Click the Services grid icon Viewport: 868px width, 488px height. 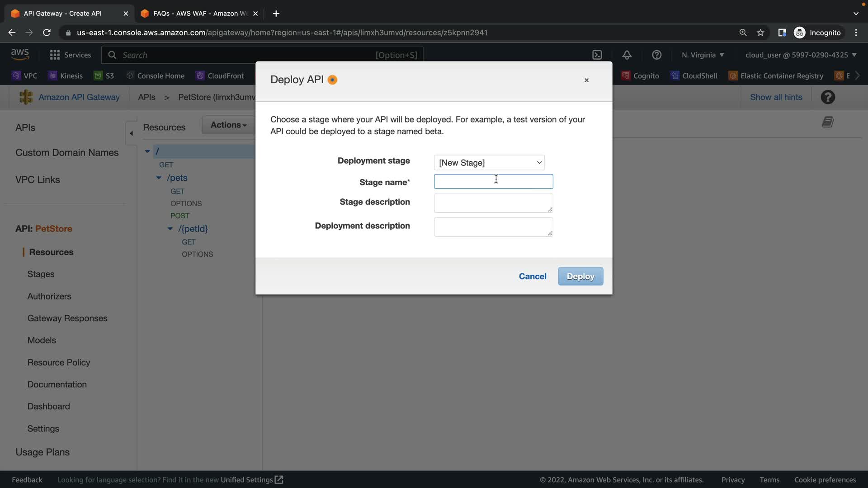(x=55, y=55)
